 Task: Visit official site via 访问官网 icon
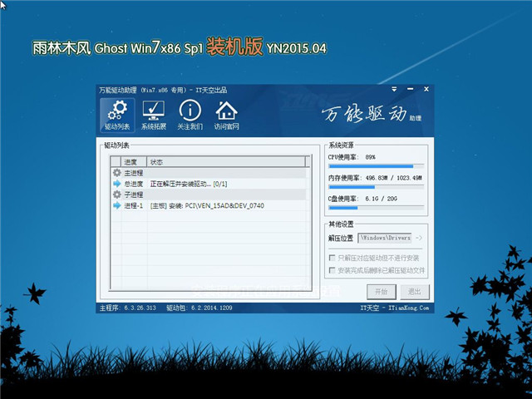(227, 116)
